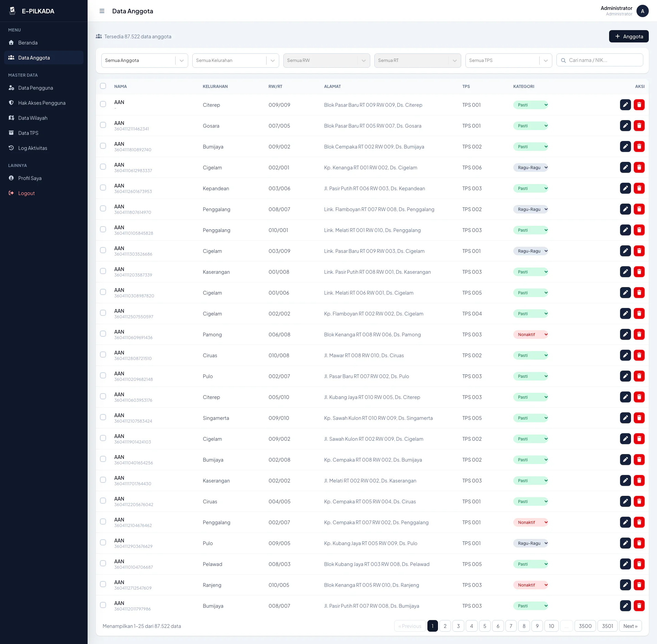Select checkbox for Singamerta 009/010 row
657x644 pixels.
coord(103,417)
